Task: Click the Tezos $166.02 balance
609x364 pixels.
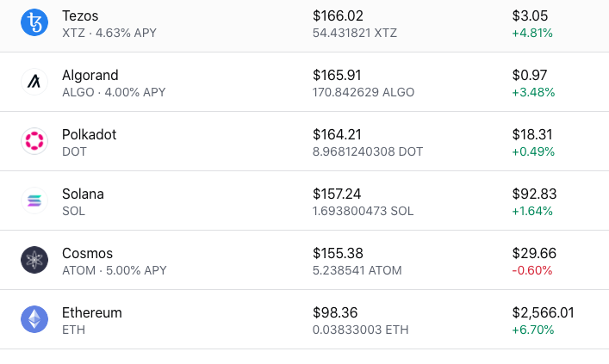Action: tap(338, 15)
